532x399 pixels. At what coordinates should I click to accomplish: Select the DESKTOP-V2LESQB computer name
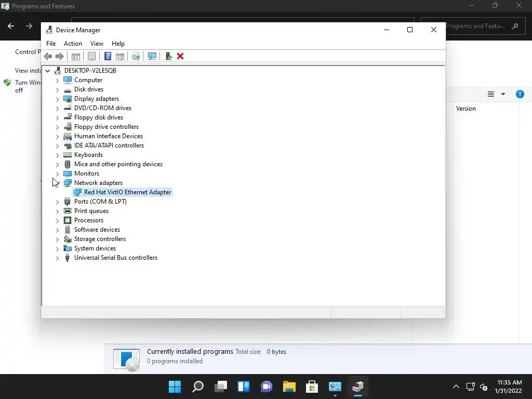[90, 71]
